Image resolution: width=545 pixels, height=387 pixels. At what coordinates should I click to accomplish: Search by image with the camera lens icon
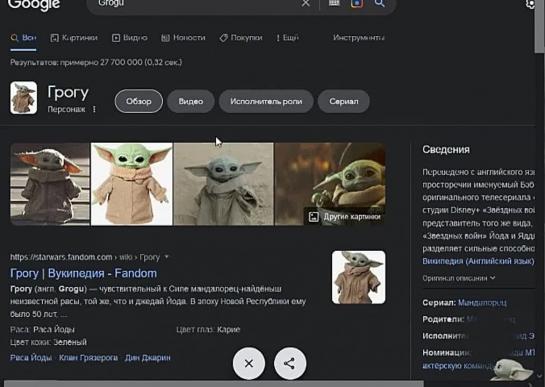[357, 3]
